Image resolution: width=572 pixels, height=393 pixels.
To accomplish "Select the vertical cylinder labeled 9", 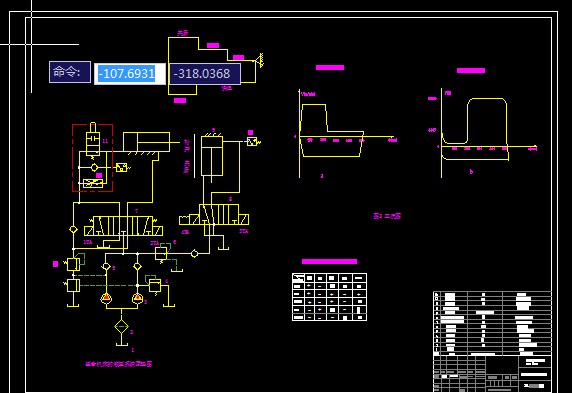I will point(212,156).
